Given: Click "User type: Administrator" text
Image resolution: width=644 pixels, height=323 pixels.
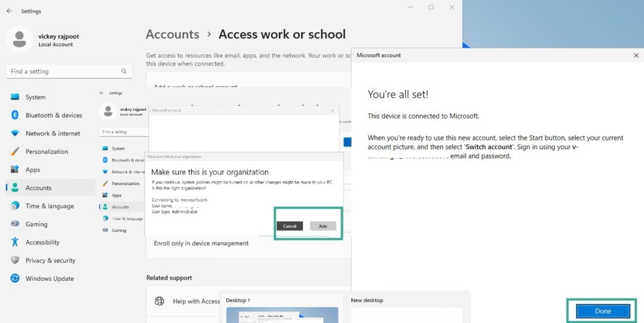Looking at the screenshot, I should [175, 212].
